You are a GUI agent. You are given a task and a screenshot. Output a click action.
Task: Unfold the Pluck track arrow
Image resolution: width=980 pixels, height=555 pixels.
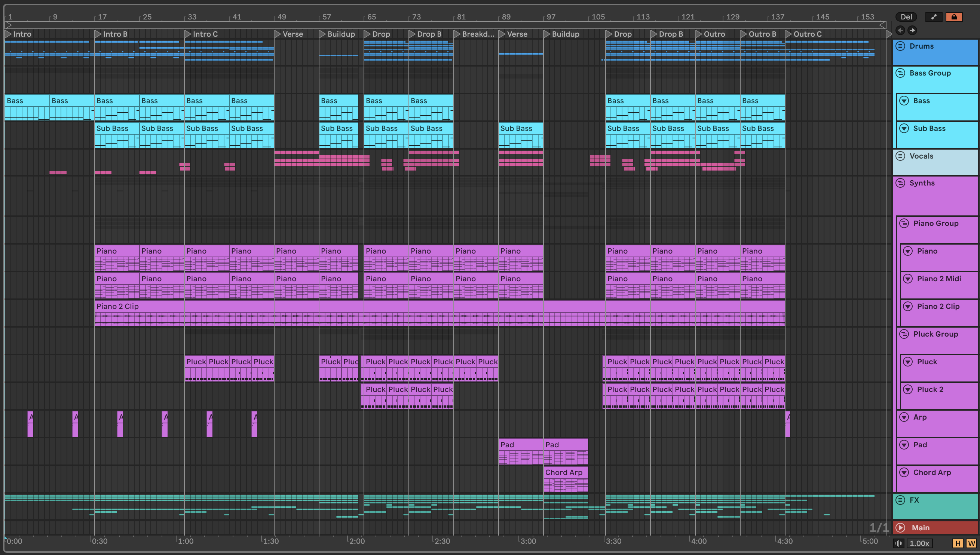click(908, 362)
